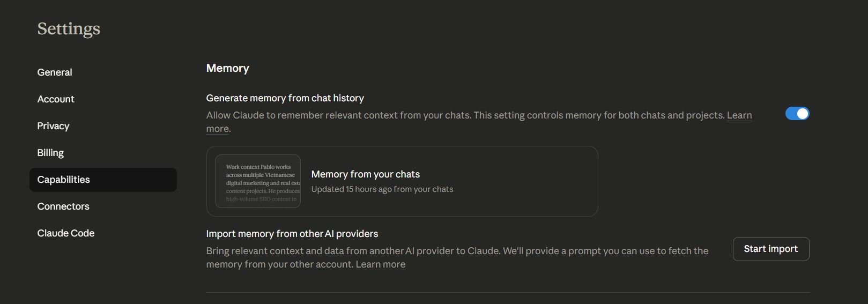Select the Capabilities sidebar item
868x304 pixels.
coord(63,180)
